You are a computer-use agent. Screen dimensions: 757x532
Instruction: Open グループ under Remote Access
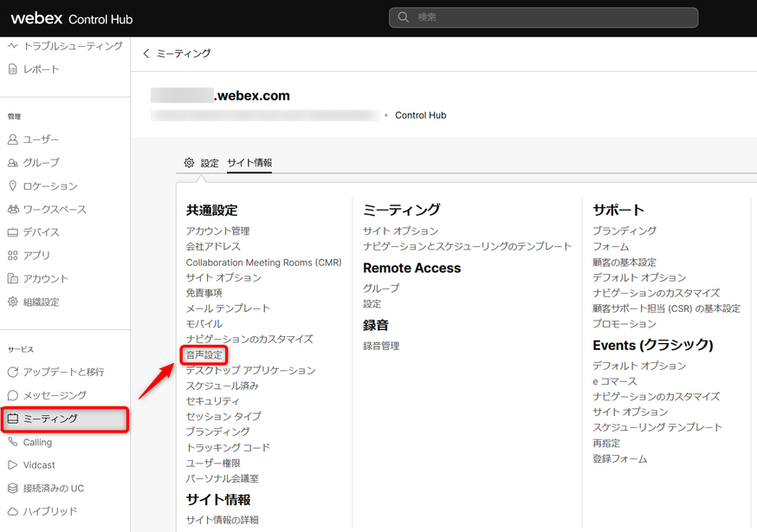tap(381, 289)
